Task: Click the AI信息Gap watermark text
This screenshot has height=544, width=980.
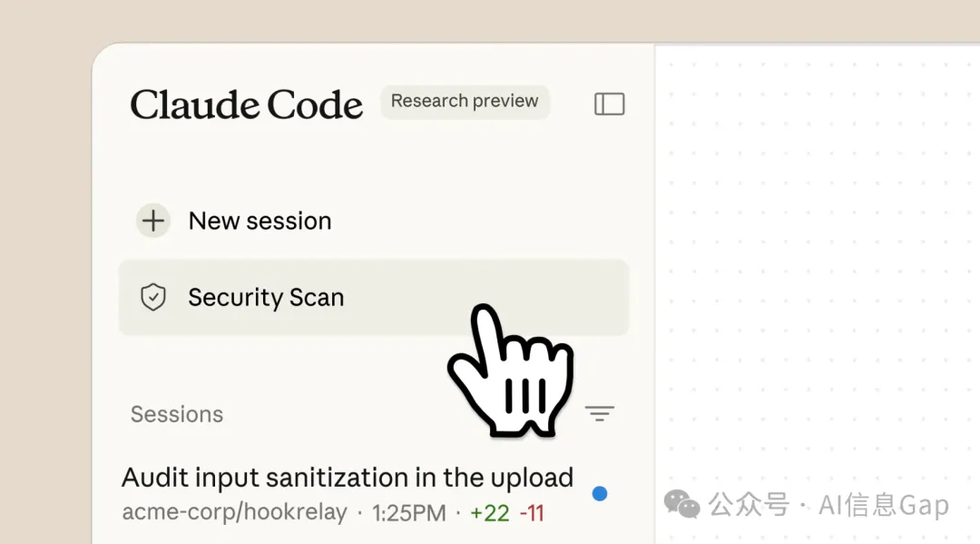Action: pyautogui.click(x=884, y=505)
